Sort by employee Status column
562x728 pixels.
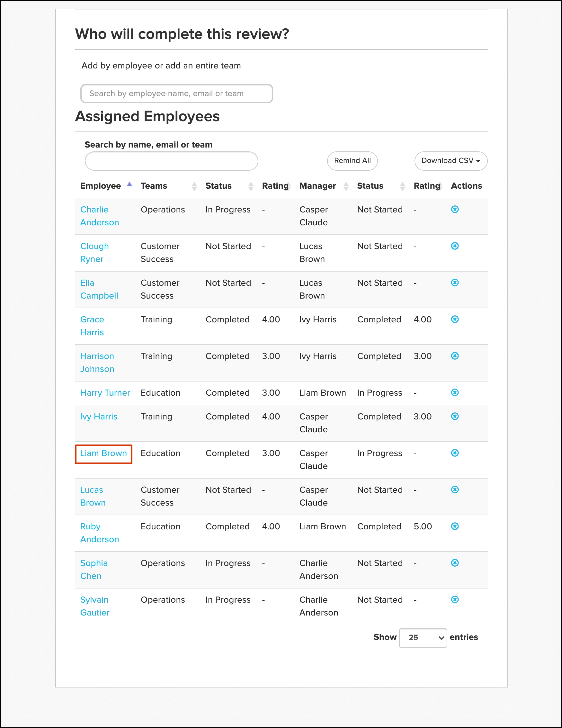click(x=229, y=186)
